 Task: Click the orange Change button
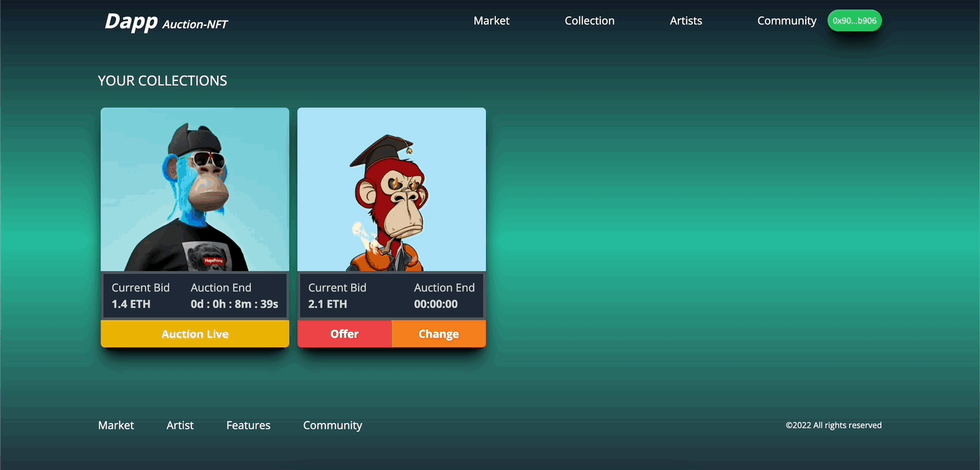tap(438, 334)
